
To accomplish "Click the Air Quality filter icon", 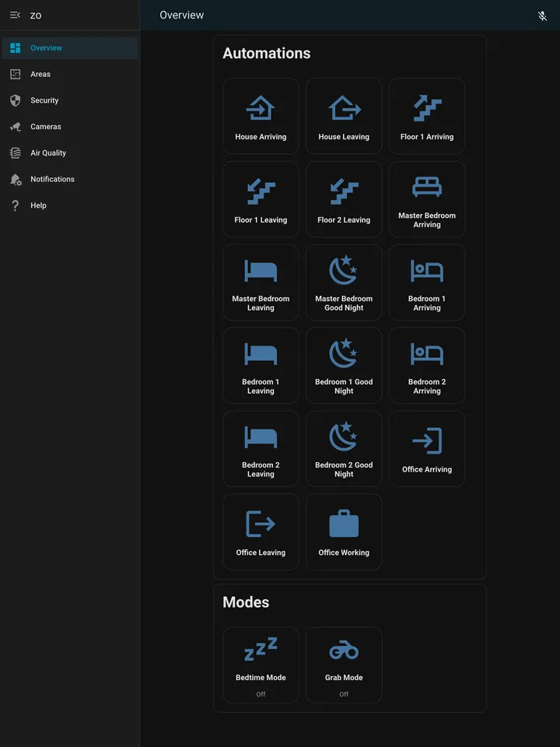I will (x=16, y=153).
